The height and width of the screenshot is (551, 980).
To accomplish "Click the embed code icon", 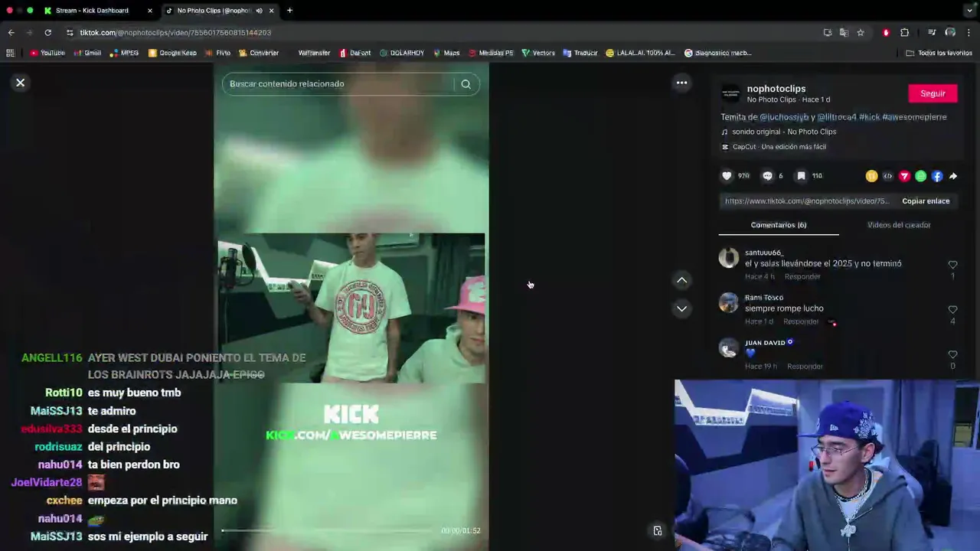I will pos(887,176).
